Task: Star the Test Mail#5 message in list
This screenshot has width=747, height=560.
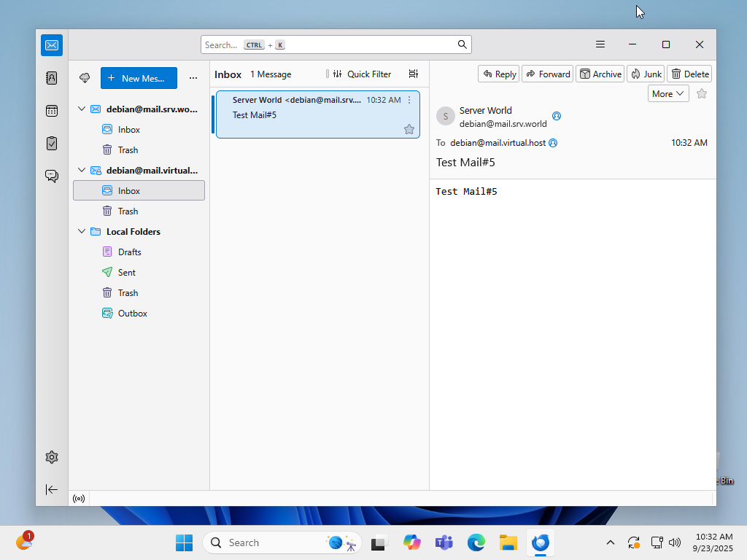Action: (409, 129)
